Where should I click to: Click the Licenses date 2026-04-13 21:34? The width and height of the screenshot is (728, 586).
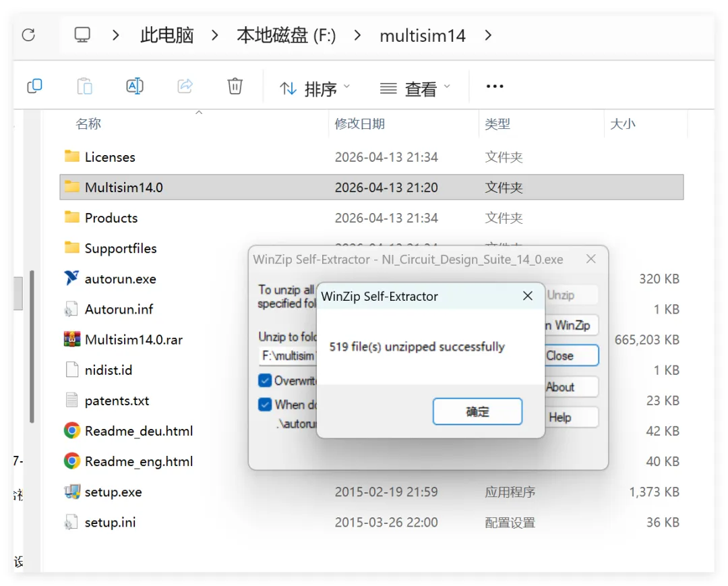point(386,157)
